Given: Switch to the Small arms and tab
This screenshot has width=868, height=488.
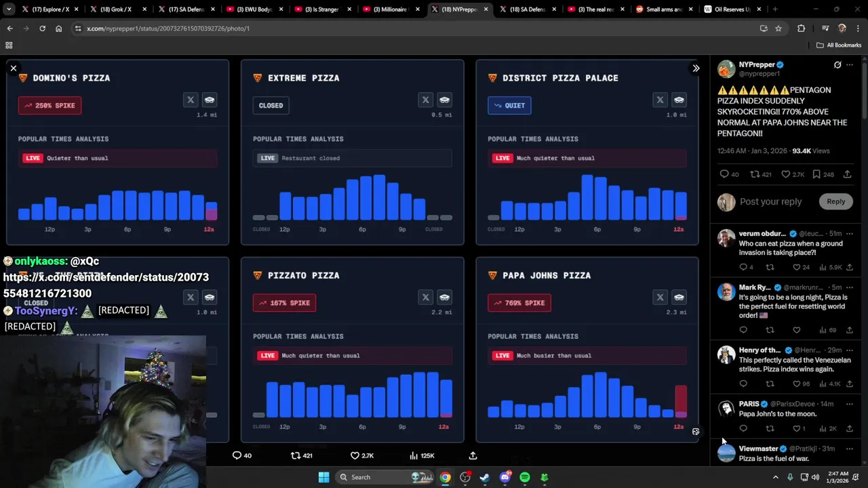Looking at the screenshot, I should click(663, 9).
